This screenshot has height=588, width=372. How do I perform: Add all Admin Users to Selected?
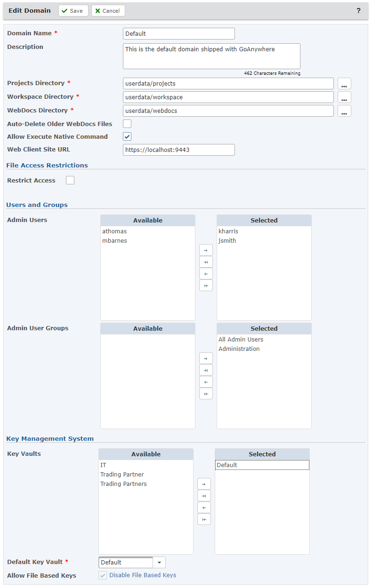(206, 262)
